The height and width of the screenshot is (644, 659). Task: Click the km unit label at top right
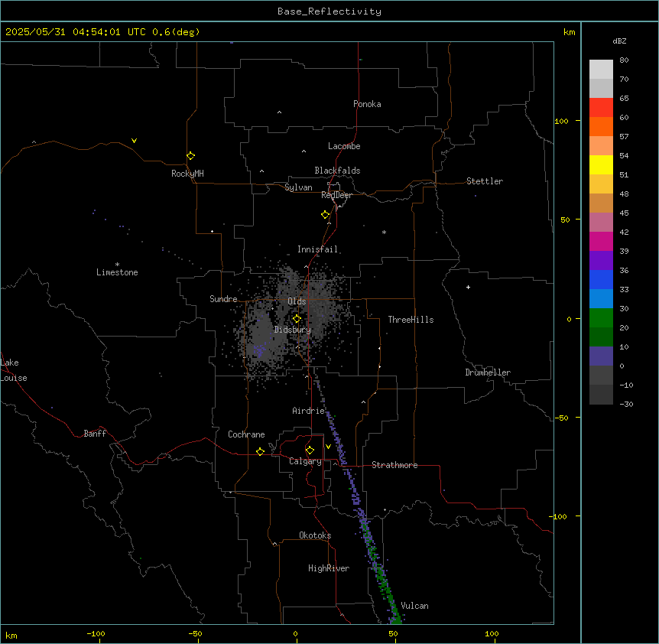(x=569, y=32)
